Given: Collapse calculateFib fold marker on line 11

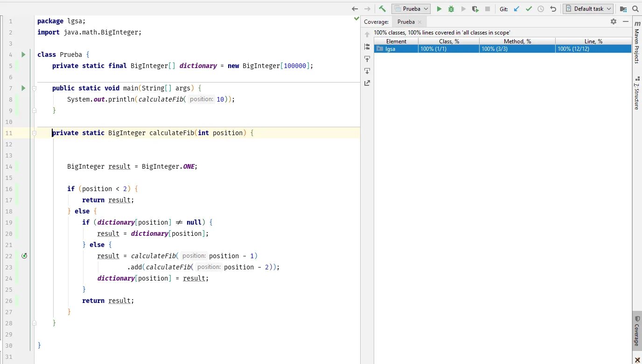Looking at the screenshot, I should pos(34,133).
